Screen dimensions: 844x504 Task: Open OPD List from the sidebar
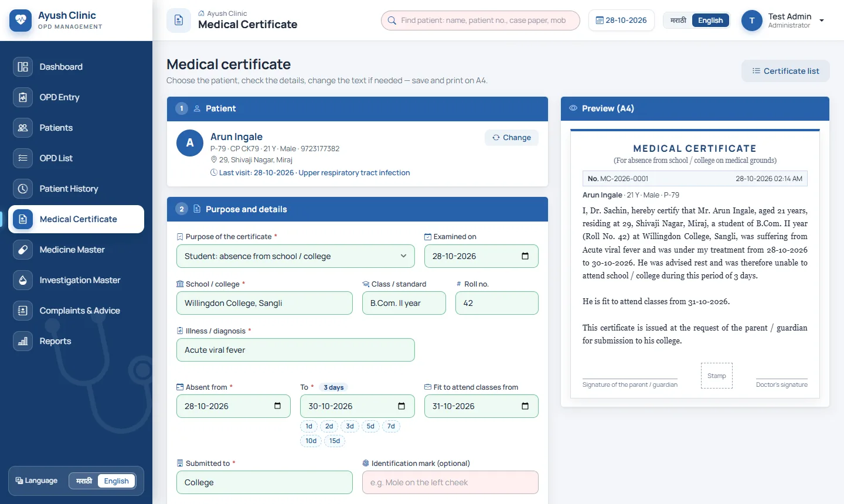click(x=76, y=158)
